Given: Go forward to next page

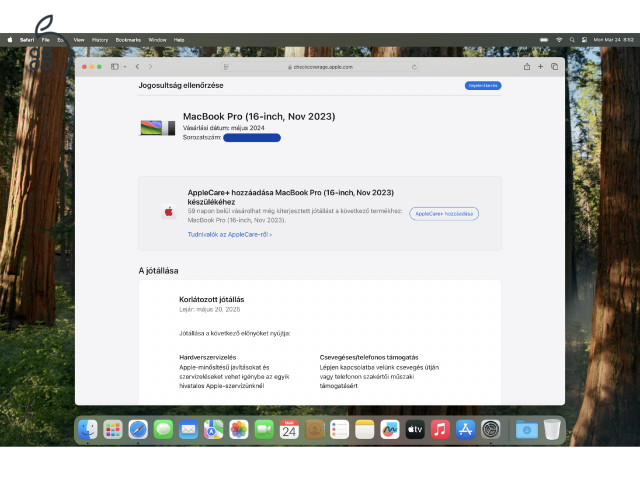Looking at the screenshot, I should [x=151, y=67].
